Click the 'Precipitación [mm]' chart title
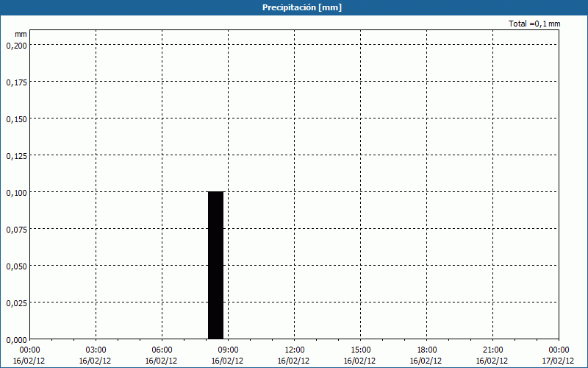588x368 pixels. click(x=302, y=7)
